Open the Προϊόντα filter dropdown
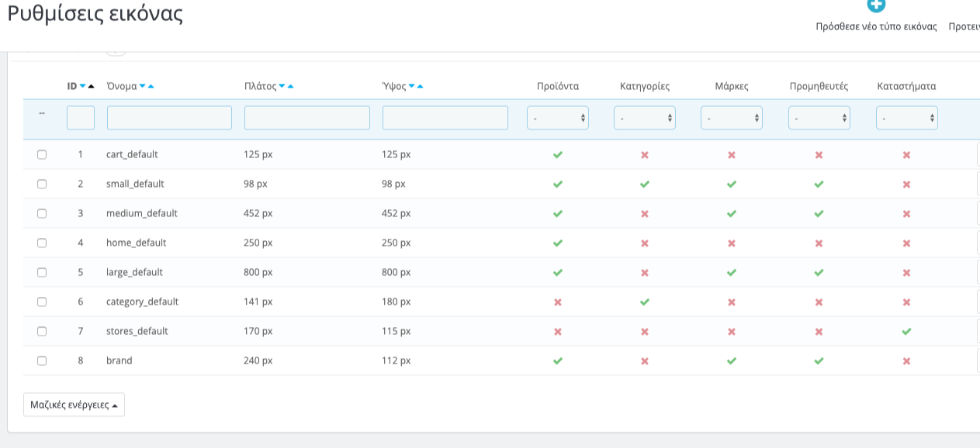 [558, 118]
